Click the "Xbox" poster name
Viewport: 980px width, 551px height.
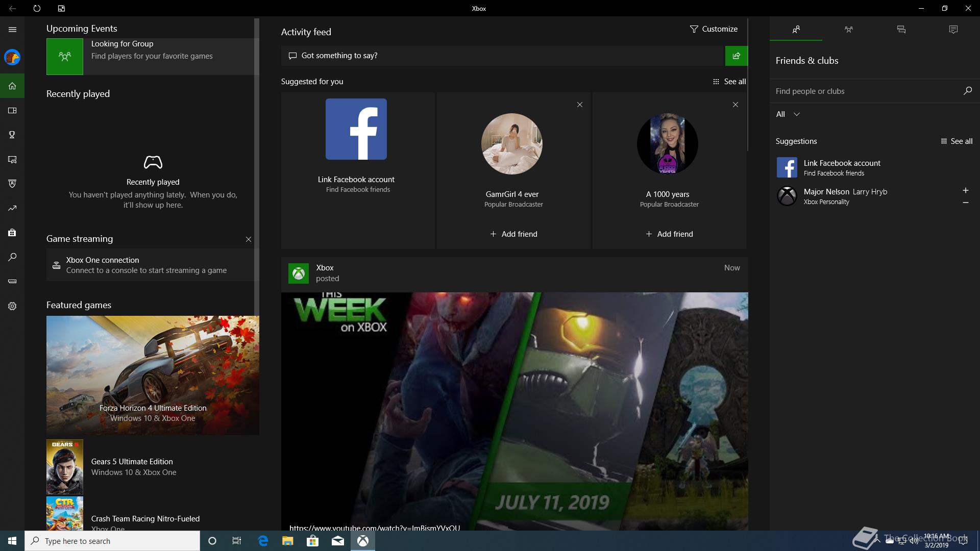tap(325, 268)
